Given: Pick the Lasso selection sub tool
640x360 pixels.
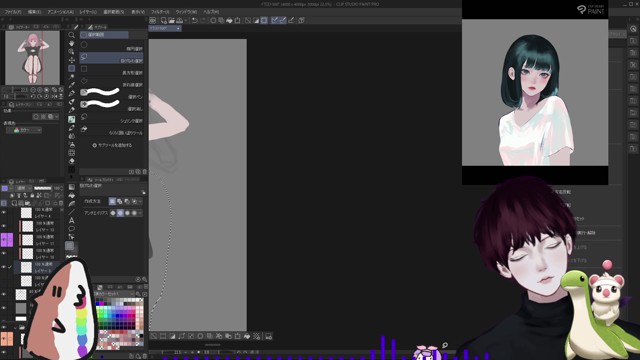Looking at the screenshot, I should click(x=111, y=58).
